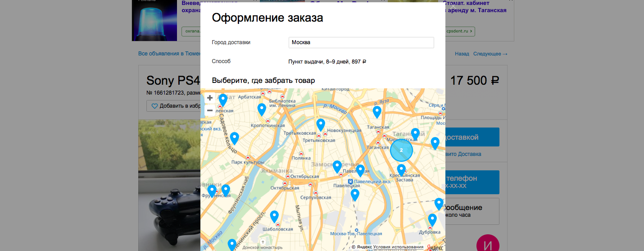
Task: Click the oxrana ad site button
Action: 191,32
